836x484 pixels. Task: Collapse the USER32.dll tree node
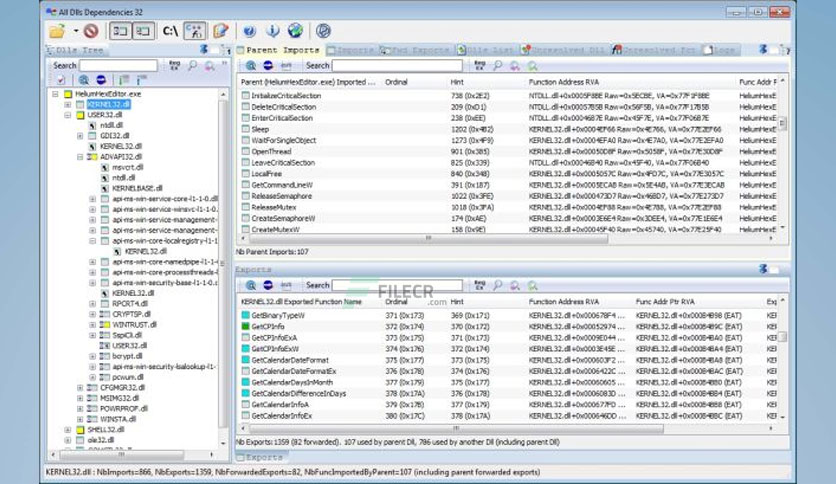point(68,115)
